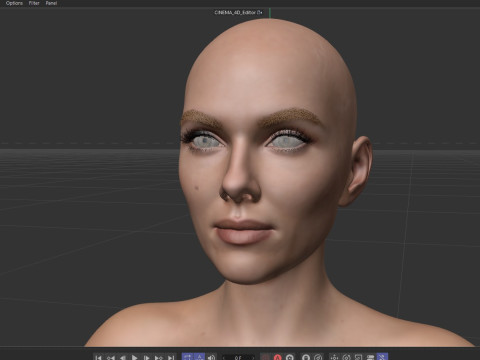Jump to the previous keyframe

110,357
